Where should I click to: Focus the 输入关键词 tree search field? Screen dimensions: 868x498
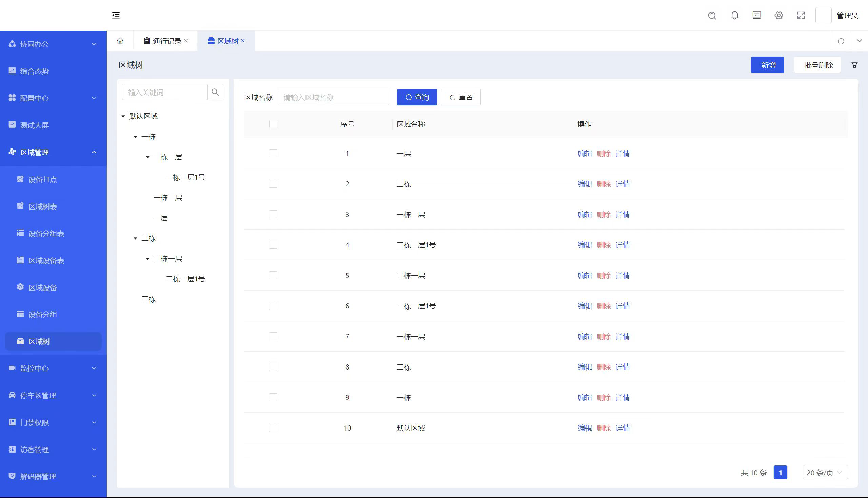tap(165, 92)
